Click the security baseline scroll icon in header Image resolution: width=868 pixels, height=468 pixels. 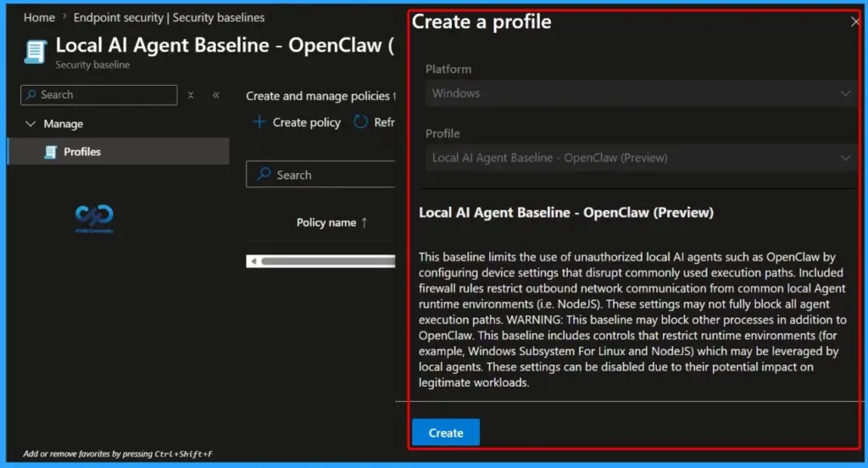[35, 52]
